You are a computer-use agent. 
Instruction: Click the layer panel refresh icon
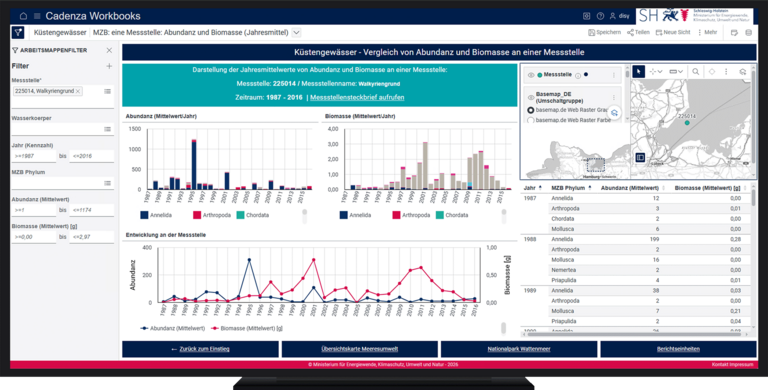tap(614, 112)
